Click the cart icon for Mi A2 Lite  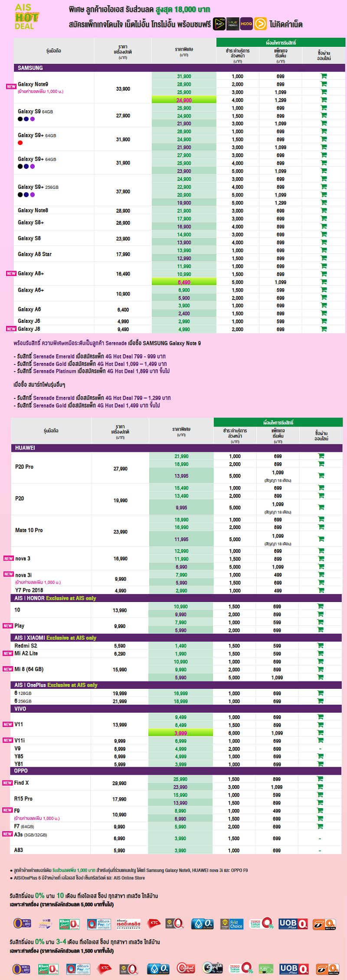321,653
